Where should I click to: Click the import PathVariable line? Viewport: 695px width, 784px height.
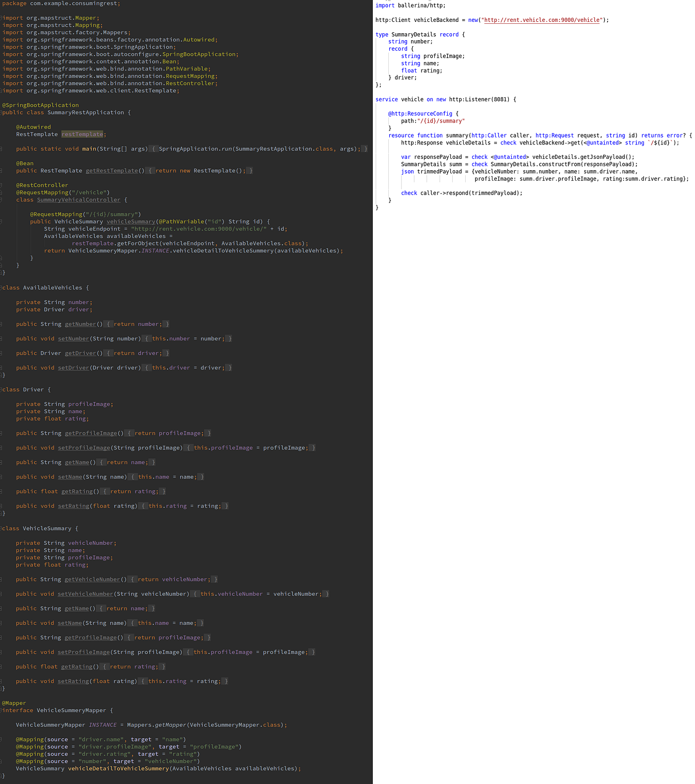[x=106, y=69]
